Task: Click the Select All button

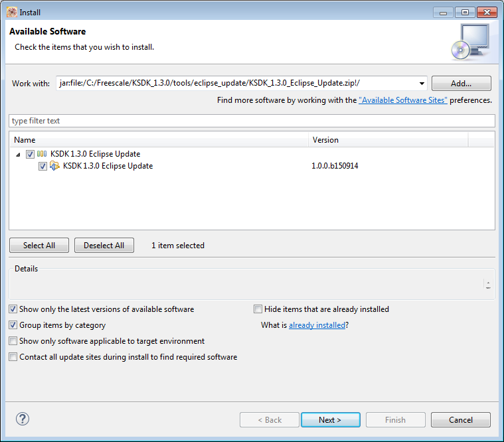Action: coord(39,246)
